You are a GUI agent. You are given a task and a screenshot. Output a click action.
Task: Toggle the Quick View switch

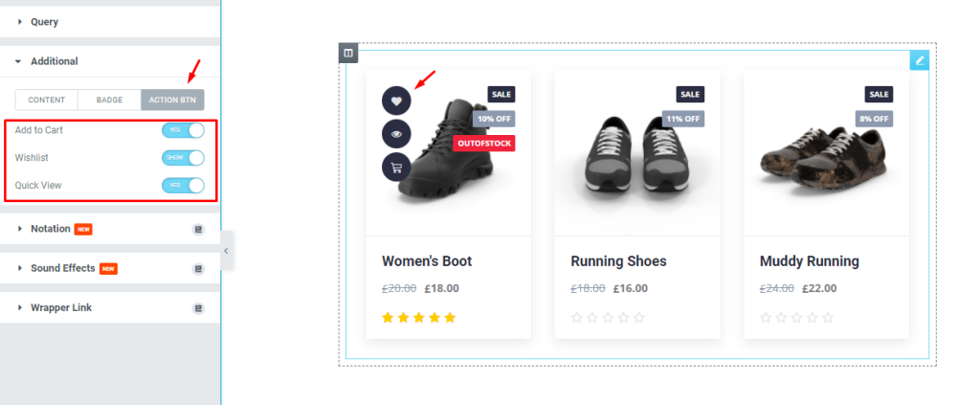[x=183, y=185]
